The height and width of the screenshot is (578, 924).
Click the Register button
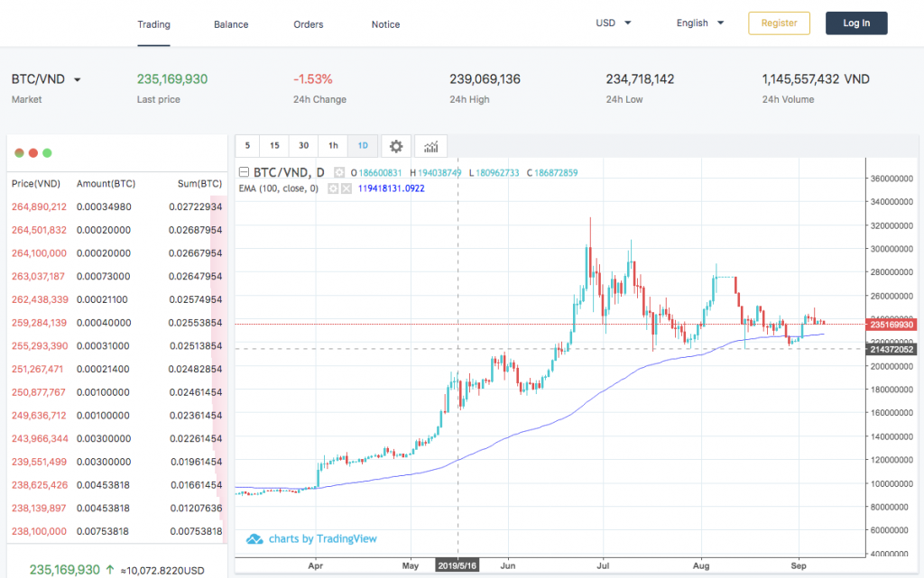(x=779, y=23)
